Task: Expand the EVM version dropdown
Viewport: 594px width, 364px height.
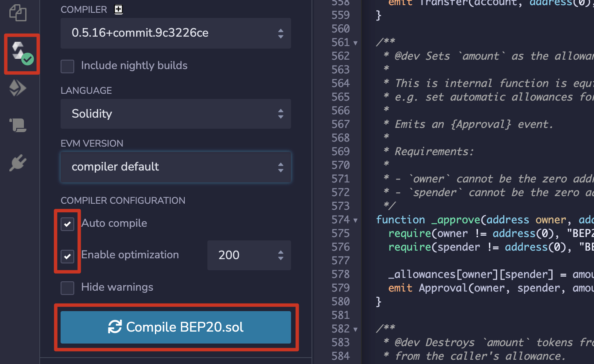Action: [175, 167]
